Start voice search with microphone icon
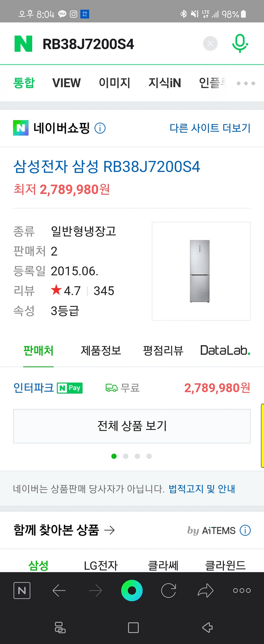The width and height of the screenshot is (264, 644). coord(240,44)
